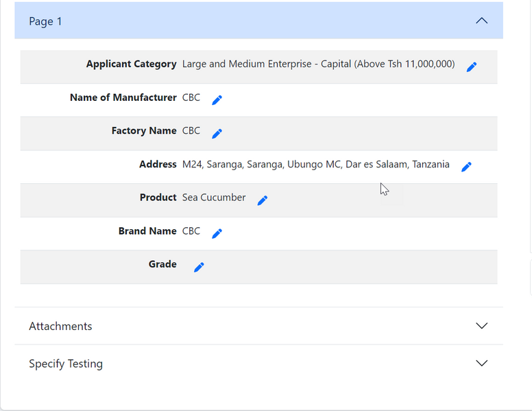
Task: Click CBC value in Name of Manufacturer row
Action: [191, 97]
